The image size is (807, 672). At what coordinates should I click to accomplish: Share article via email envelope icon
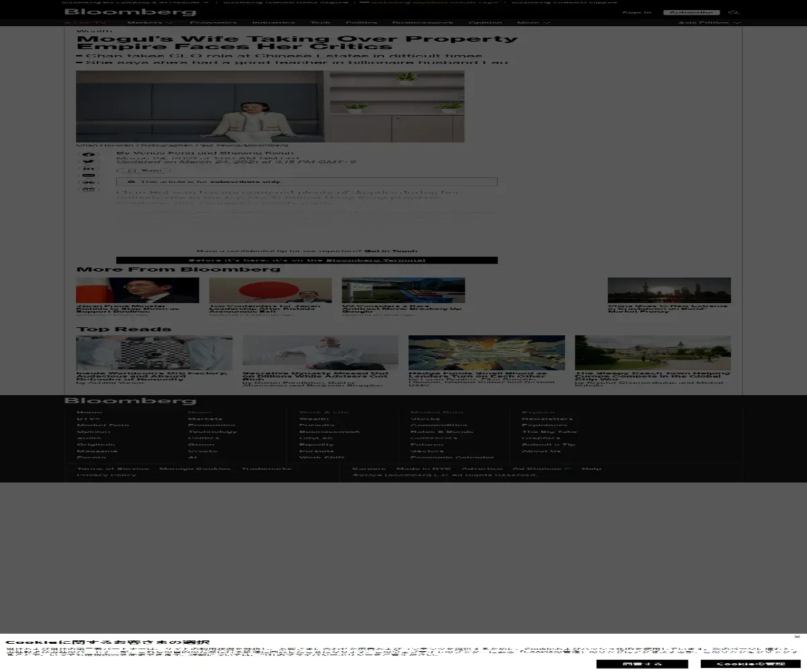88,175
